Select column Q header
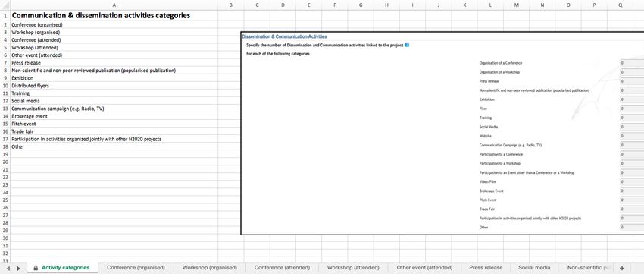 620,5
